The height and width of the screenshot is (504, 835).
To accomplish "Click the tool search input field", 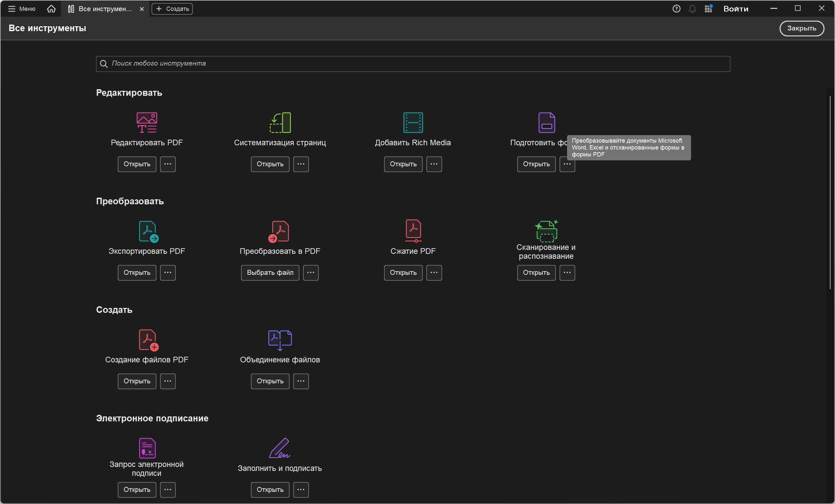I will tap(413, 64).
